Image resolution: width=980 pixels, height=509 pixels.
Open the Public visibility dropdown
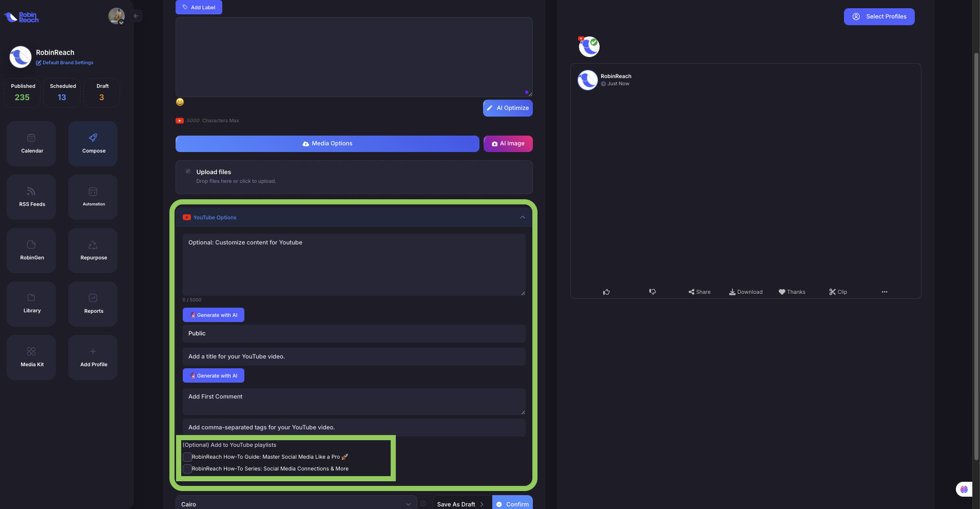pyautogui.click(x=354, y=333)
